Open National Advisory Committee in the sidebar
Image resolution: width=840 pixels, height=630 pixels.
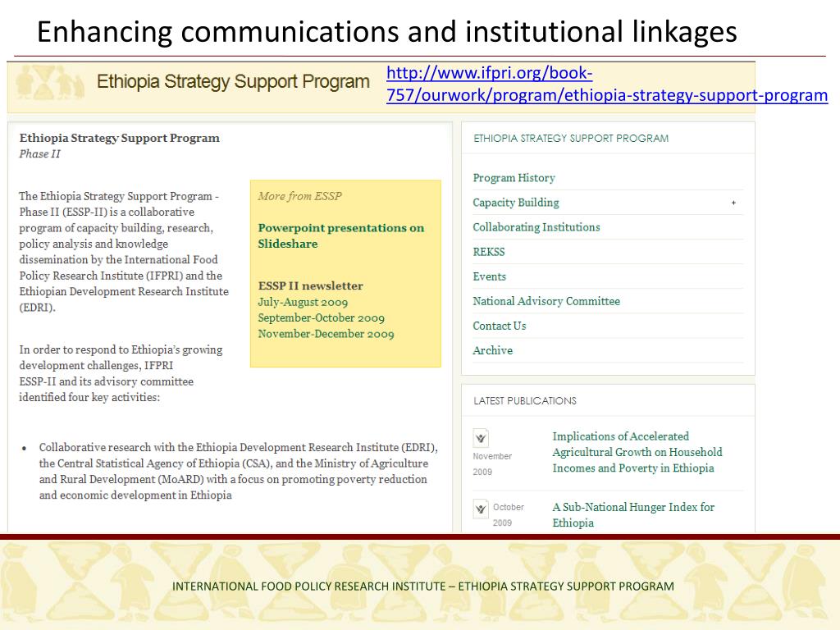[546, 301]
